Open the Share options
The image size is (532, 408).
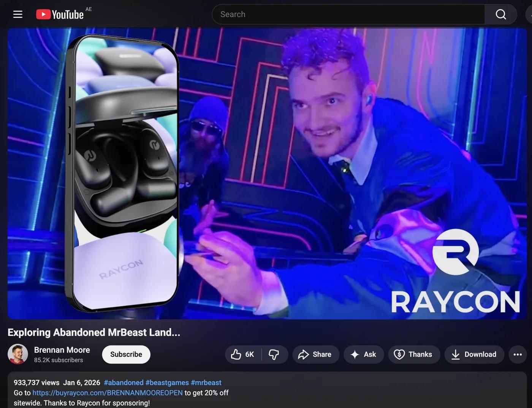coord(316,354)
